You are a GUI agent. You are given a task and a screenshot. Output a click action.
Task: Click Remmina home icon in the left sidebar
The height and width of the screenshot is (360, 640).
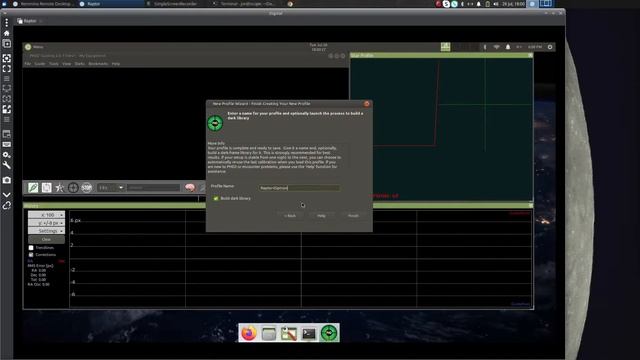[7, 33]
